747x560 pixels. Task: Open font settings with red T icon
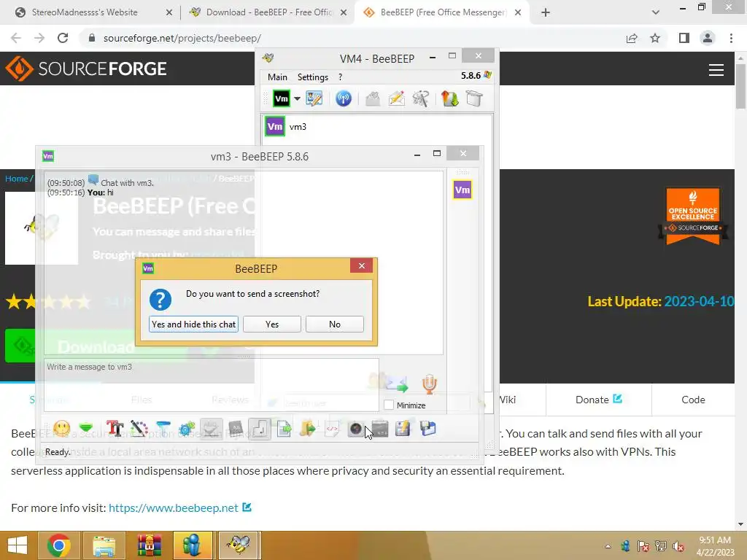[x=115, y=429]
